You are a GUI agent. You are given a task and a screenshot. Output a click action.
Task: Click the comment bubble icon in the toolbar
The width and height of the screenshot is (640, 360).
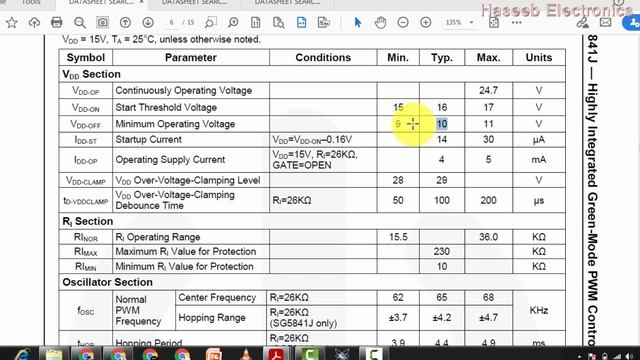(x=211, y=22)
